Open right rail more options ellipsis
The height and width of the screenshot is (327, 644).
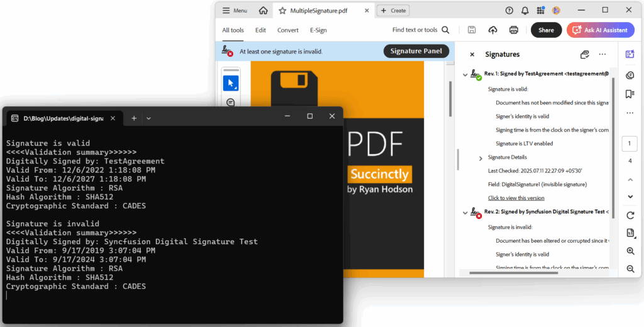(630, 113)
